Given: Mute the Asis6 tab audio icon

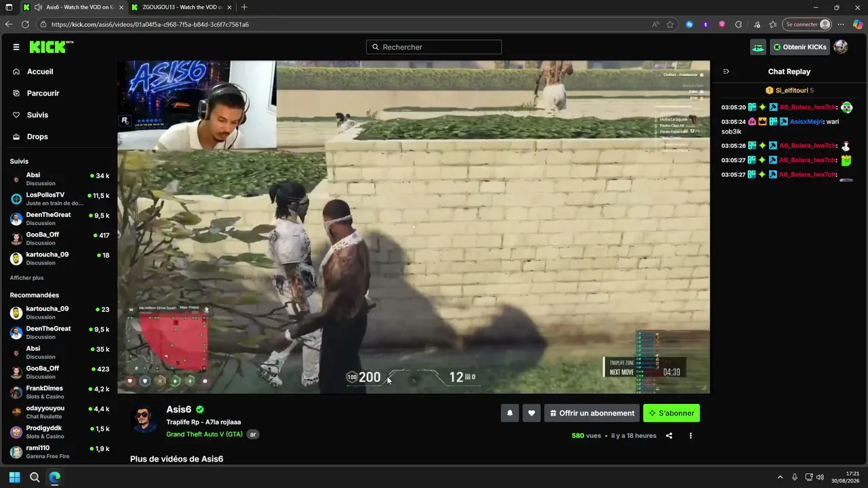Looking at the screenshot, I should click(38, 7).
